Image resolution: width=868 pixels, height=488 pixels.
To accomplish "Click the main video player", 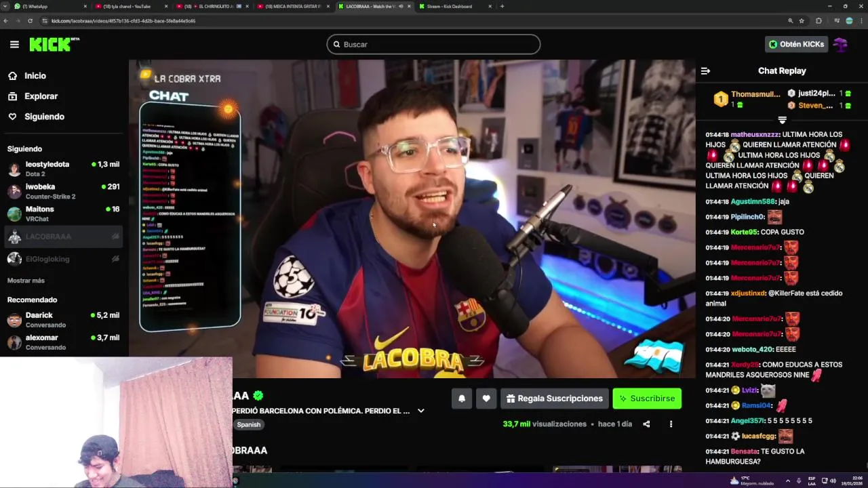I will (412, 219).
